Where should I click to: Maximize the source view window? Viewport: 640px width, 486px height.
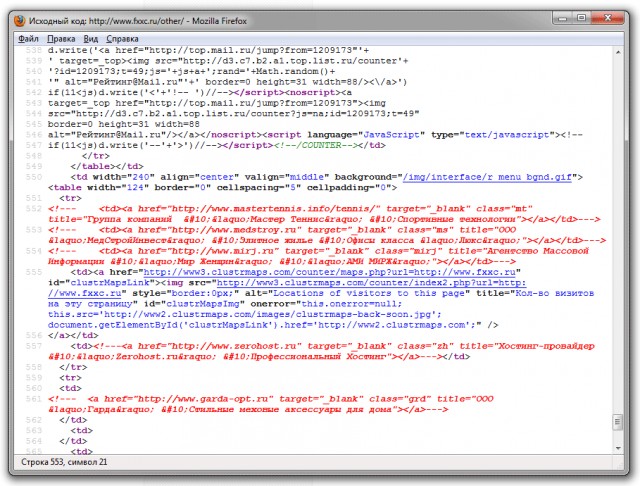pos(582,18)
